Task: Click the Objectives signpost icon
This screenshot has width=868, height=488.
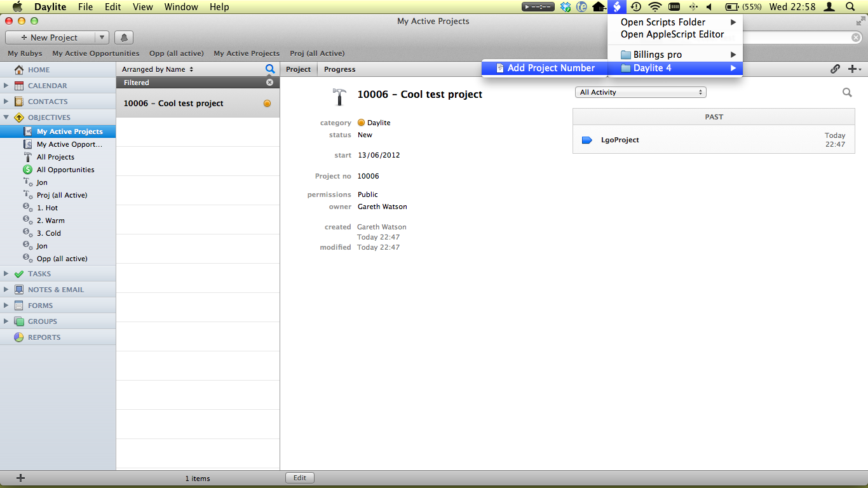Action: (x=19, y=118)
